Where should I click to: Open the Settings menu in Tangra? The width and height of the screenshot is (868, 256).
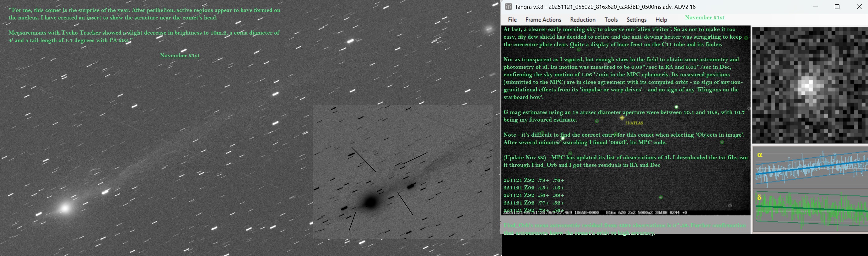coord(636,20)
